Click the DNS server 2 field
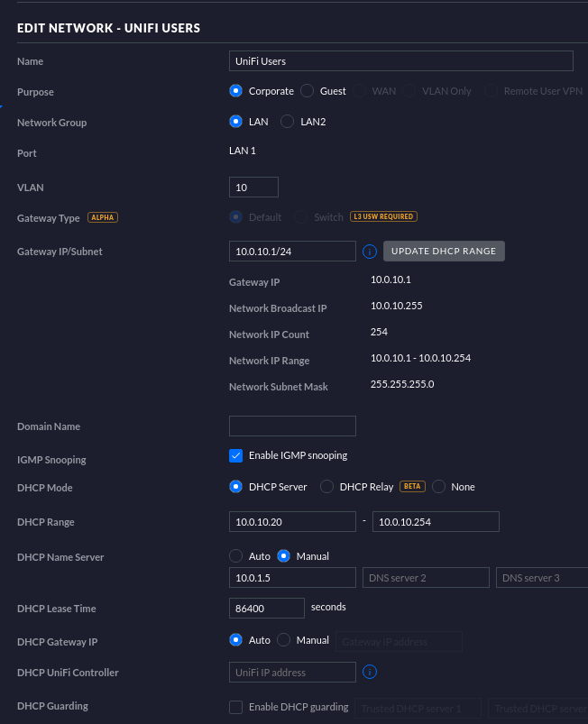Viewport: 588px width, 724px height. pos(426,578)
